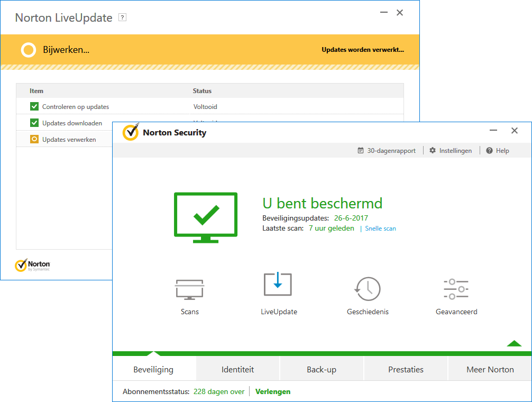
Task: Open the Geschiedenis history icon
Action: 368,289
